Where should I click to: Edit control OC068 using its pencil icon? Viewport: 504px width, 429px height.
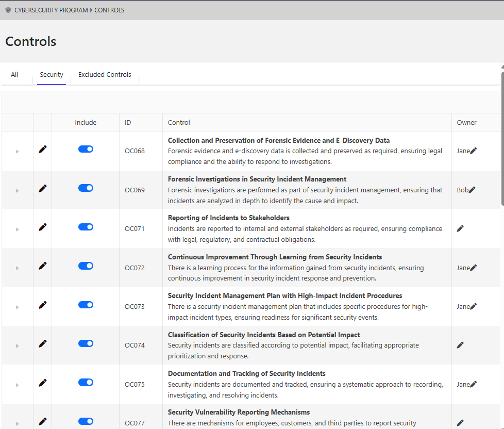click(x=42, y=148)
